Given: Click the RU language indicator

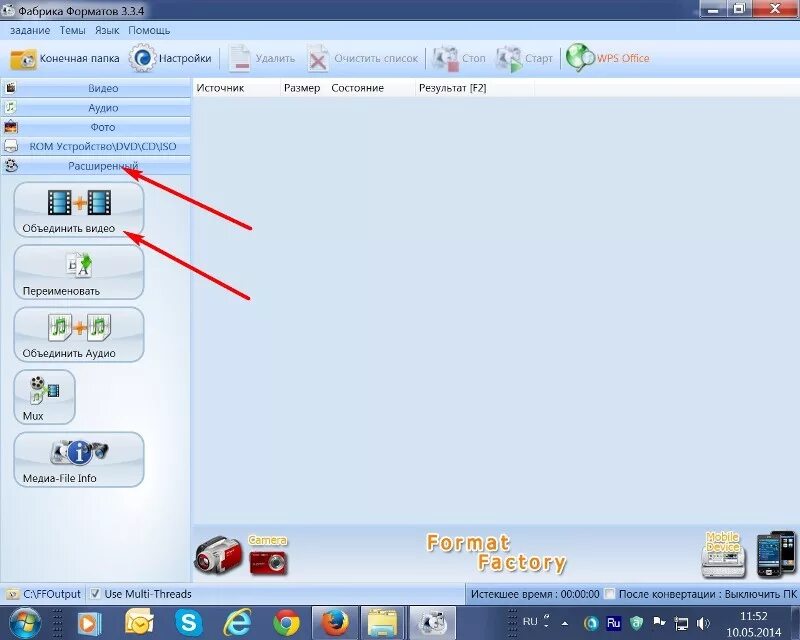Looking at the screenshot, I should pyautogui.click(x=530, y=622).
